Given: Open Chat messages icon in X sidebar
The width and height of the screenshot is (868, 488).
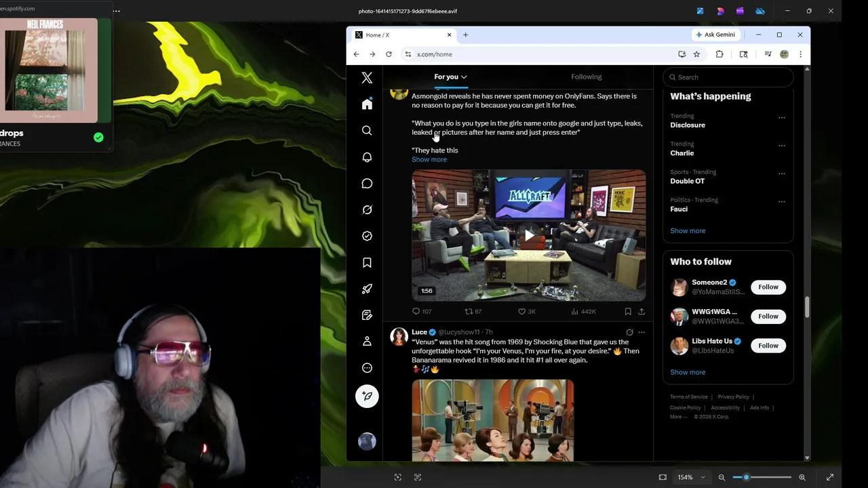Looking at the screenshot, I should point(367,184).
